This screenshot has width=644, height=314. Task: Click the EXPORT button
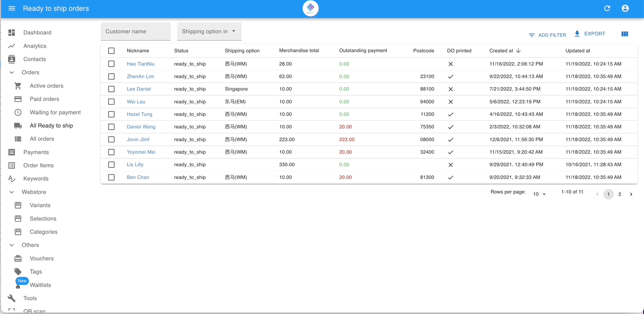[589, 33]
